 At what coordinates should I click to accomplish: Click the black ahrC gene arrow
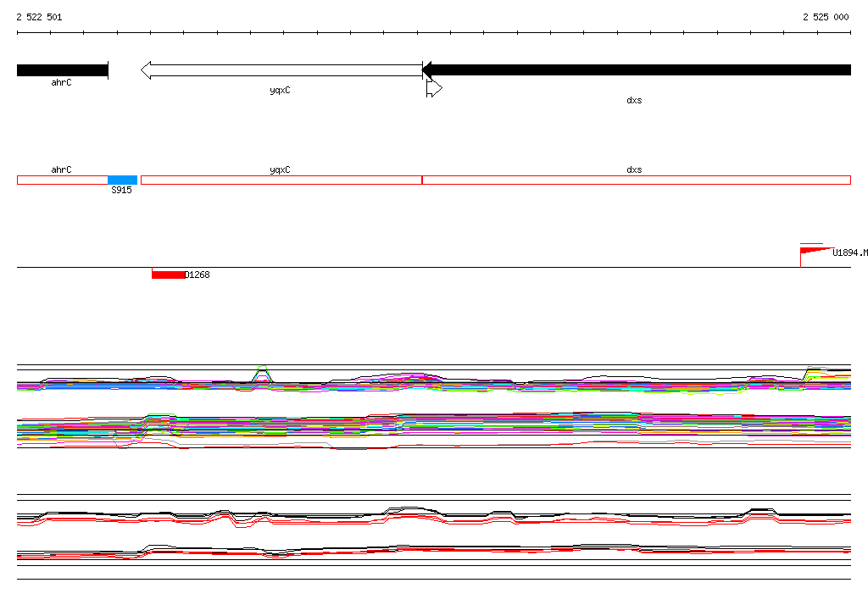pos(63,70)
